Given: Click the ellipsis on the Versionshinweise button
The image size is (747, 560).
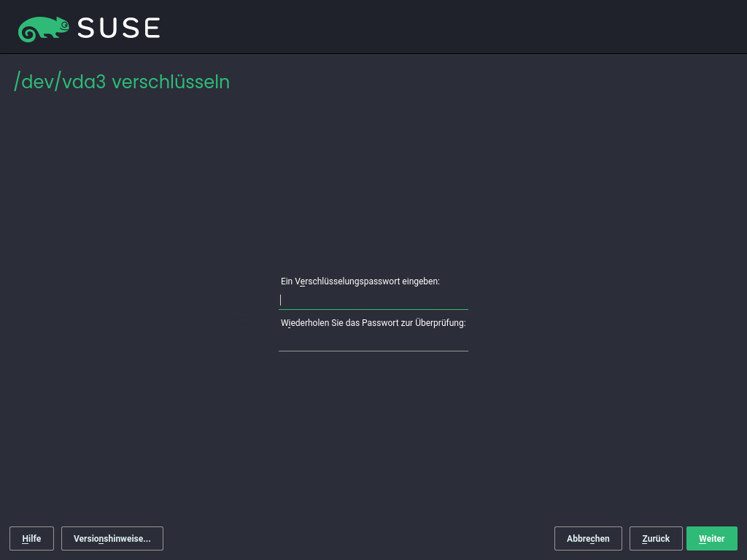Looking at the screenshot, I should click(147, 540).
